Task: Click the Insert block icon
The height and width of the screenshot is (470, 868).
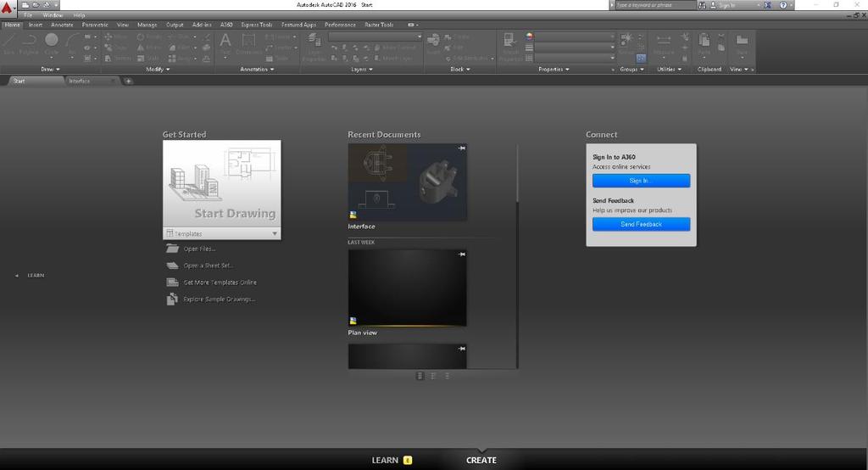Action: [433, 44]
